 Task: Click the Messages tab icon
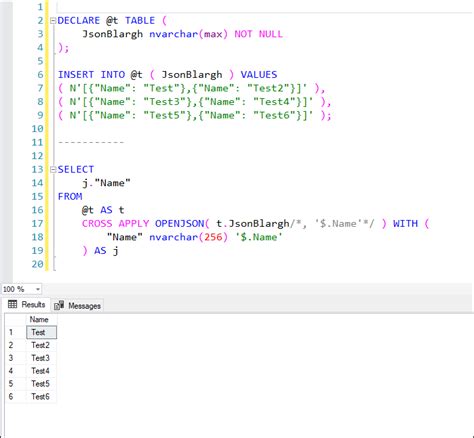pos(59,305)
